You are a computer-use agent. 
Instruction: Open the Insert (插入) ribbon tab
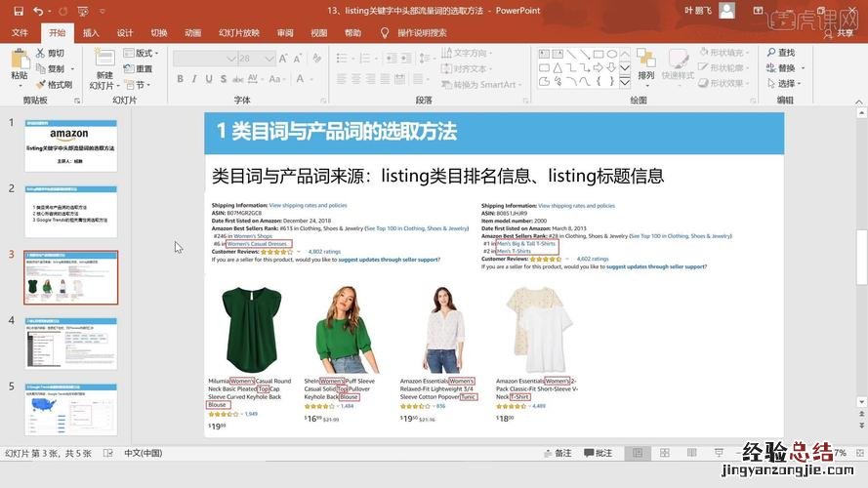[91, 32]
